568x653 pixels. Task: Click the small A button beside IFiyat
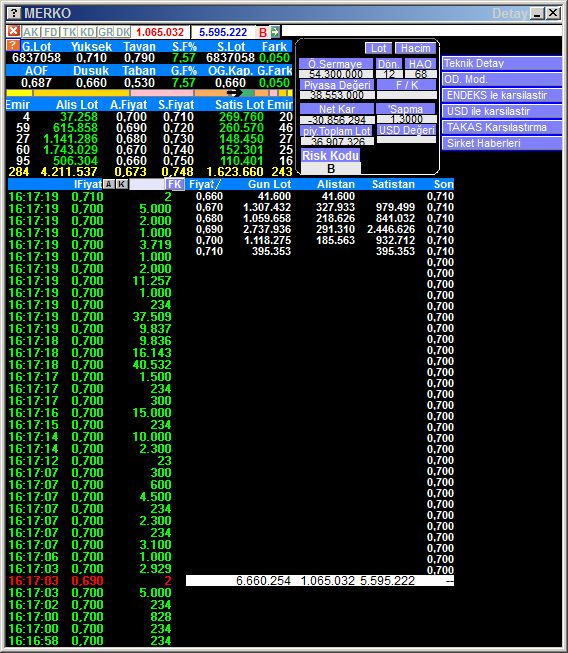(108, 184)
